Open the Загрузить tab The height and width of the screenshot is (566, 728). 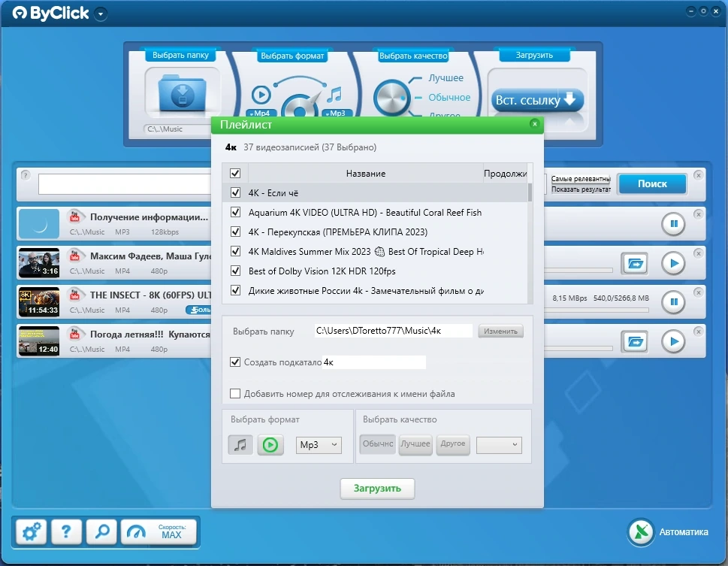coord(534,55)
